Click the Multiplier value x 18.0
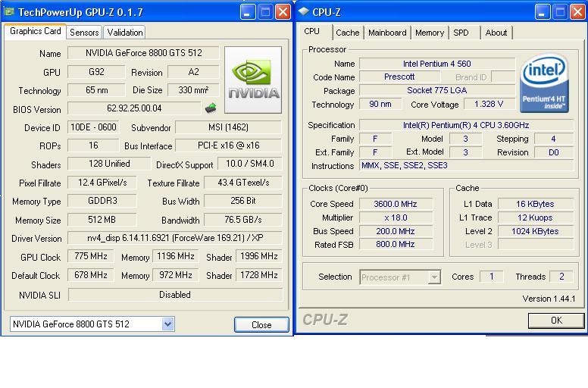 (396, 217)
